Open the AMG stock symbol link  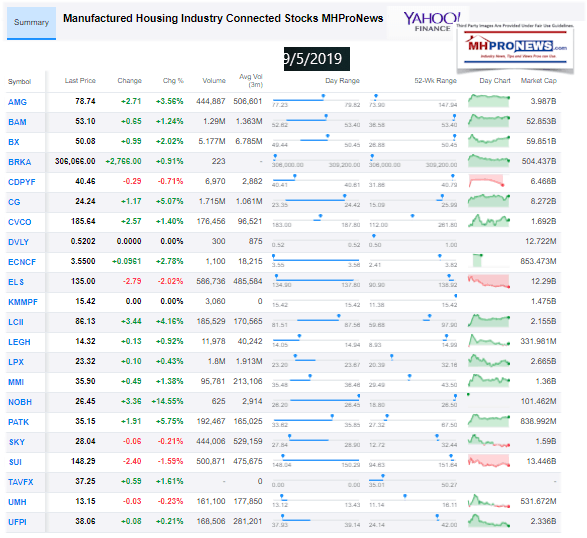click(x=17, y=102)
